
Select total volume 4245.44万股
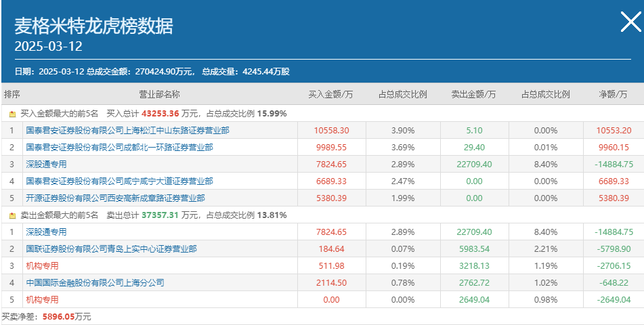266,72
